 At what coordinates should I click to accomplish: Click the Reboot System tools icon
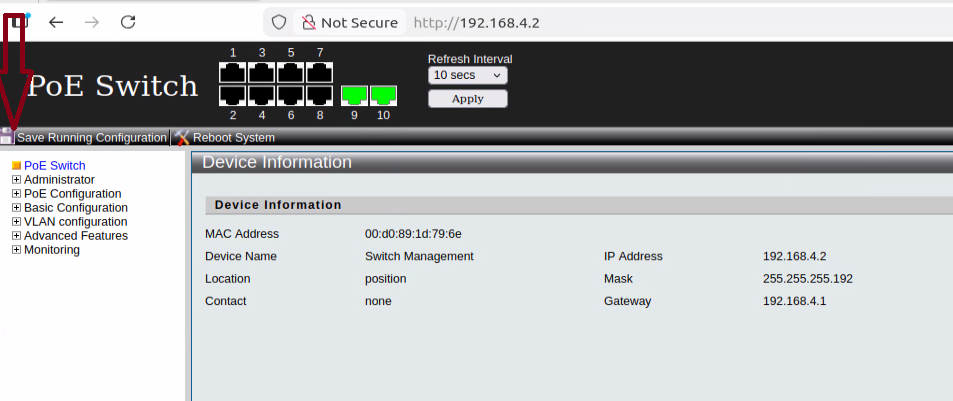click(x=182, y=137)
